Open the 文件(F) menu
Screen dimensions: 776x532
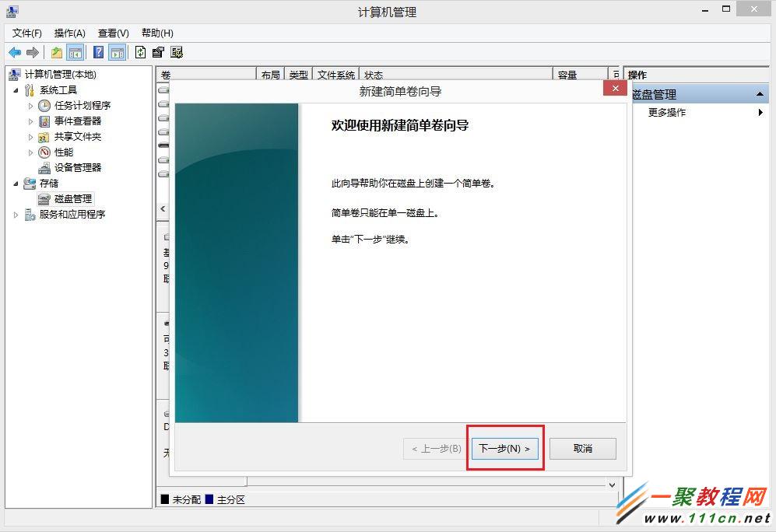click(26, 33)
